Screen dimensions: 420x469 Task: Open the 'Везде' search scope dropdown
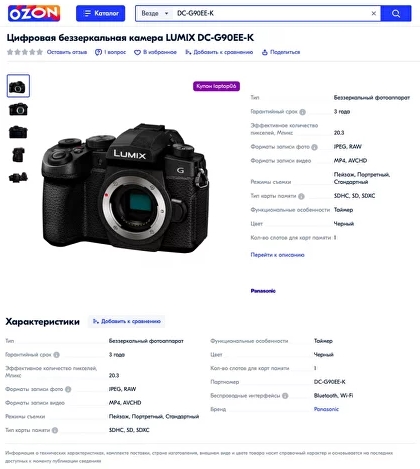click(x=155, y=13)
